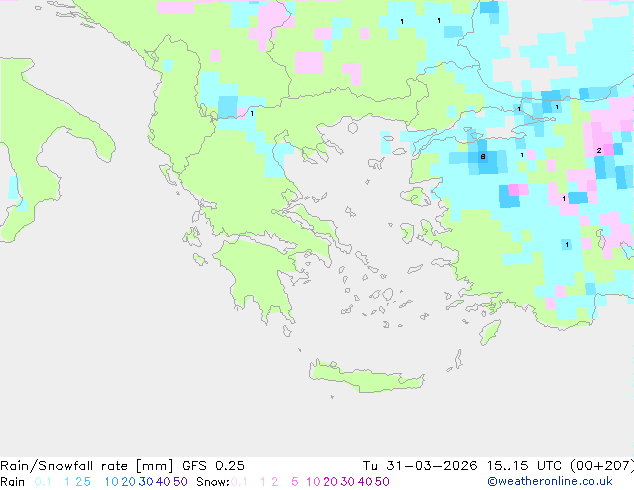Pick the rain legend value 40
634x490 pixels.
(x=163, y=482)
